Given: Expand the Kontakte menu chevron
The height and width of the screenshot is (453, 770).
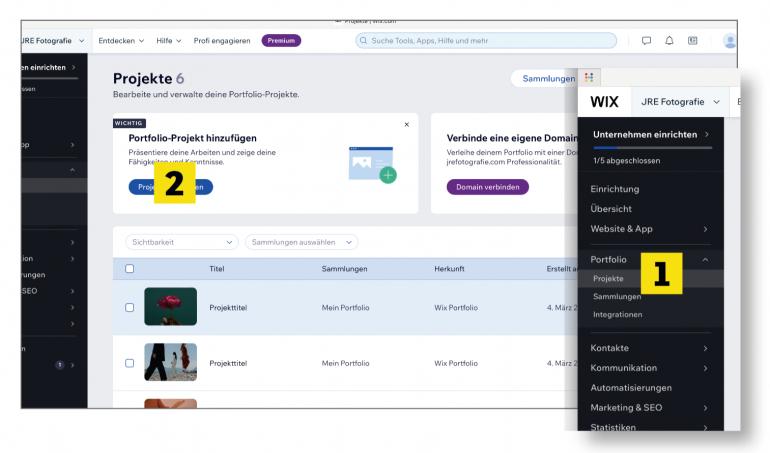Looking at the screenshot, I should click(705, 348).
